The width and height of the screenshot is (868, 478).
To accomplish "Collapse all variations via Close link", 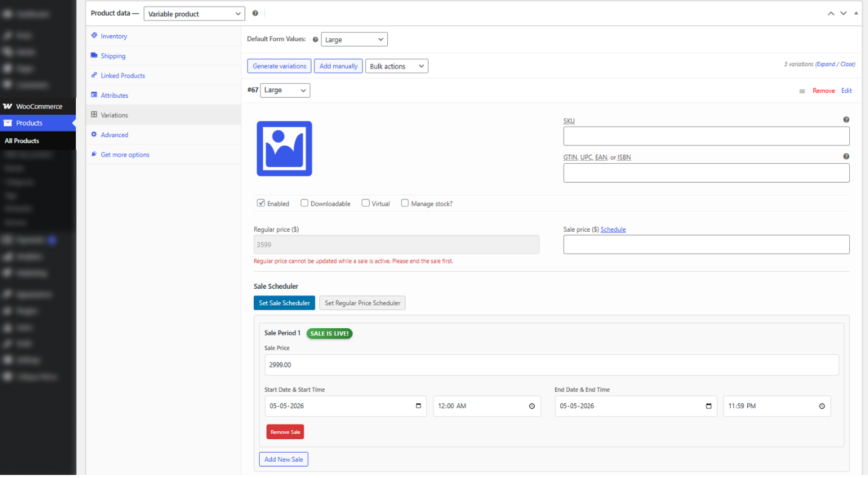I will point(847,64).
